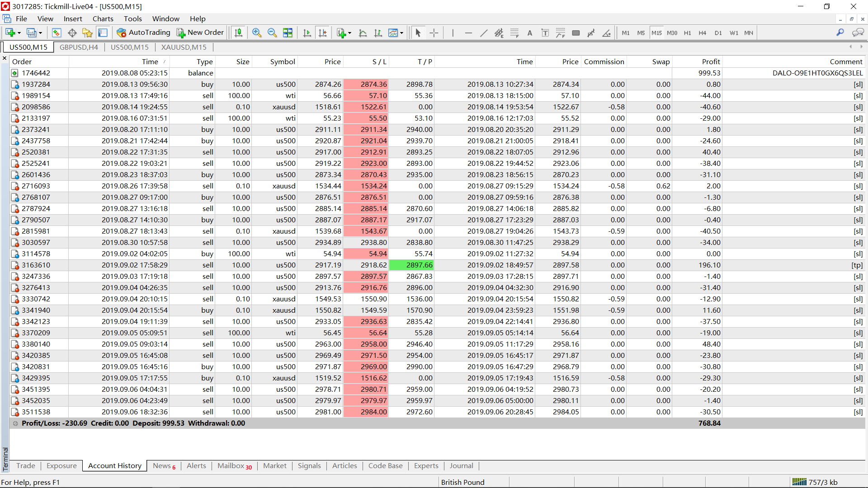Select the Crosshair tool

(x=434, y=33)
